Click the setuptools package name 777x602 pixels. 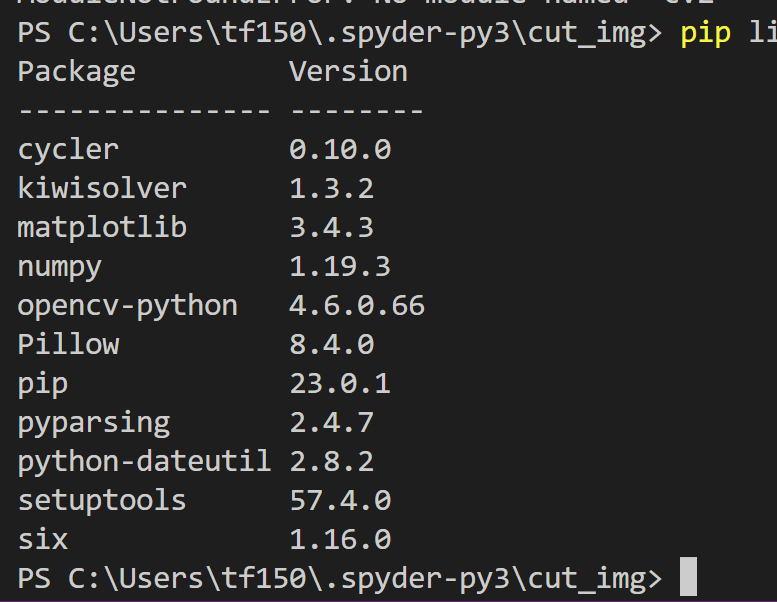(x=102, y=500)
